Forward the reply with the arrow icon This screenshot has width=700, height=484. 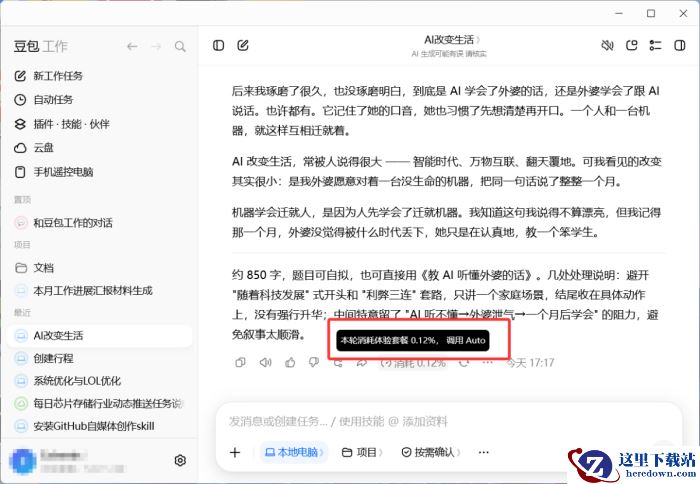[x=362, y=363]
